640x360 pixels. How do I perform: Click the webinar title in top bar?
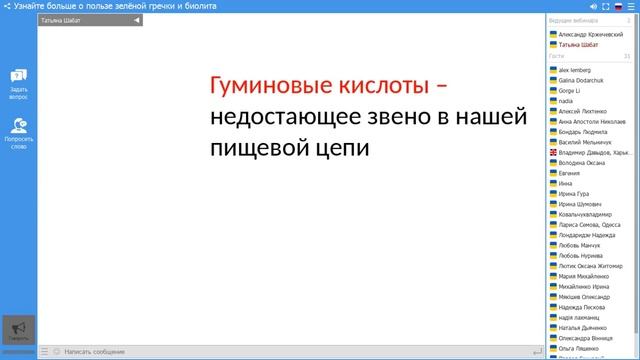pyautogui.click(x=115, y=6)
